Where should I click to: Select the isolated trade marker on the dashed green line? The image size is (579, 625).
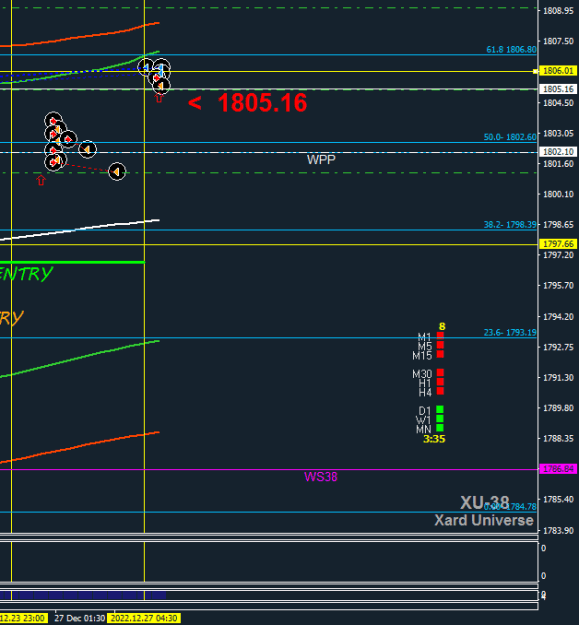[x=117, y=172]
